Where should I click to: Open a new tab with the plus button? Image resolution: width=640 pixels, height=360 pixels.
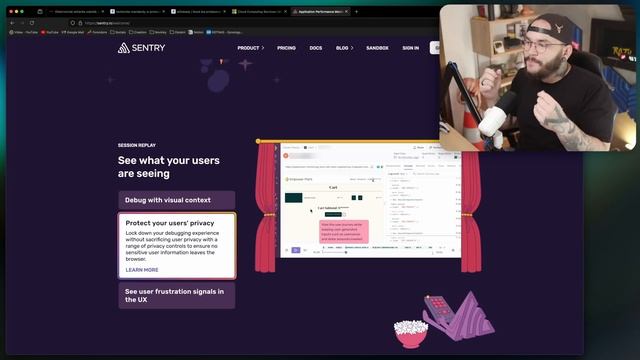point(356,11)
